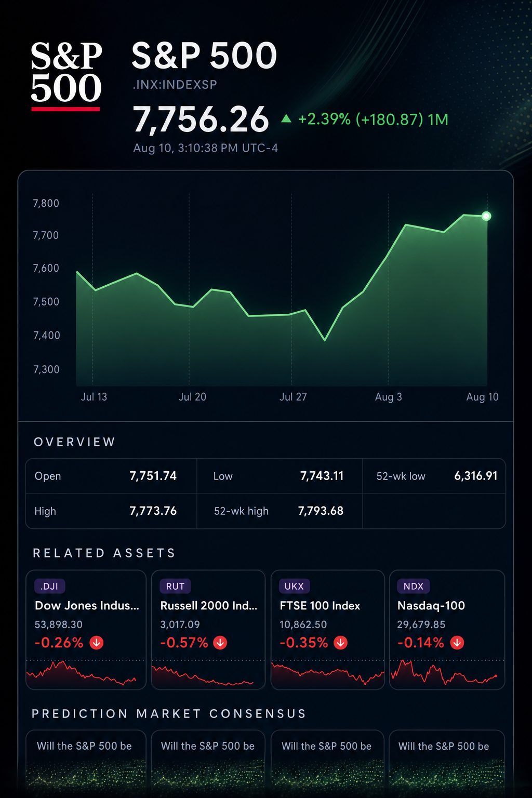Click the Jul 13 x-axis date label
This screenshot has width=532, height=798.
pyautogui.click(x=94, y=397)
